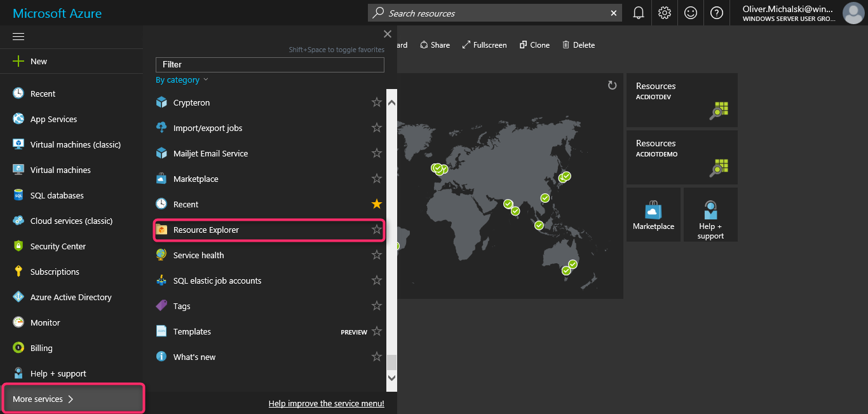
Task: Open the Marketplace dashboard tile
Action: tap(653, 214)
